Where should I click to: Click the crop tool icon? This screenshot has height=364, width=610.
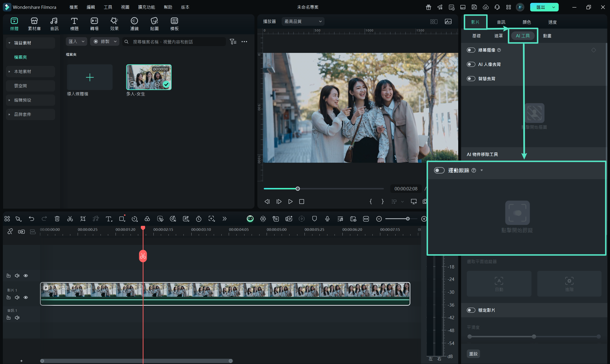tap(83, 218)
